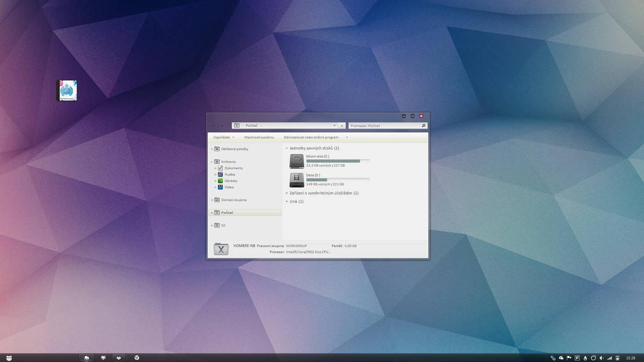Image resolution: width=644 pixels, height=362 pixels.
Task: Click the address bar refresh button
Action: point(342,126)
